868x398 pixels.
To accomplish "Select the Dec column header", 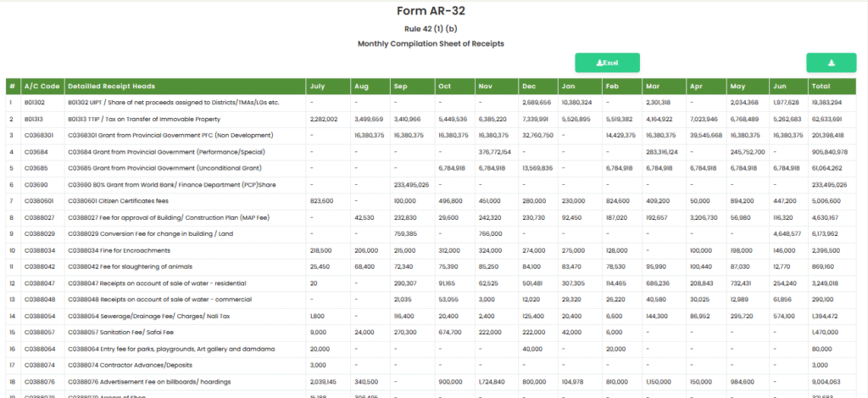I will [529, 87].
